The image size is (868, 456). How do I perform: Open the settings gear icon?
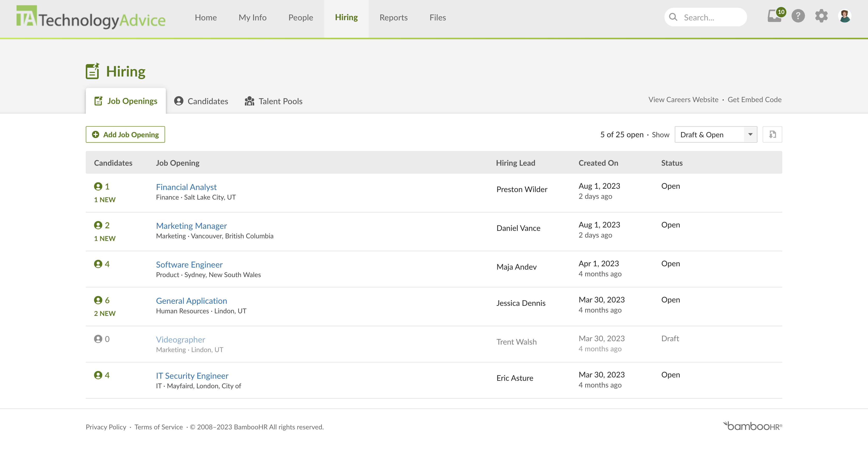821,16
